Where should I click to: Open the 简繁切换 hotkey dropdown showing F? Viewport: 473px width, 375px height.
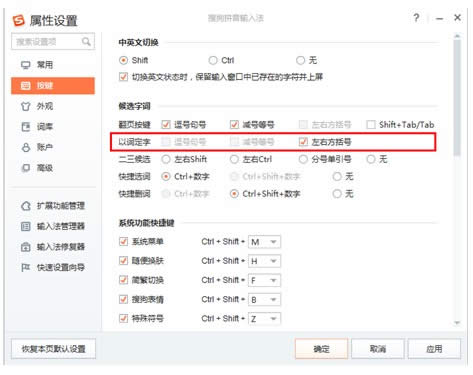coord(265,280)
